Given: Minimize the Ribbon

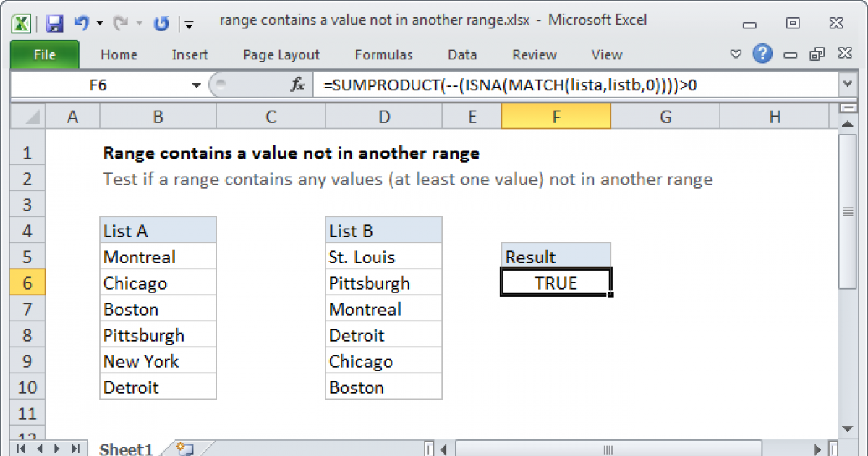Looking at the screenshot, I should coord(736,54).
